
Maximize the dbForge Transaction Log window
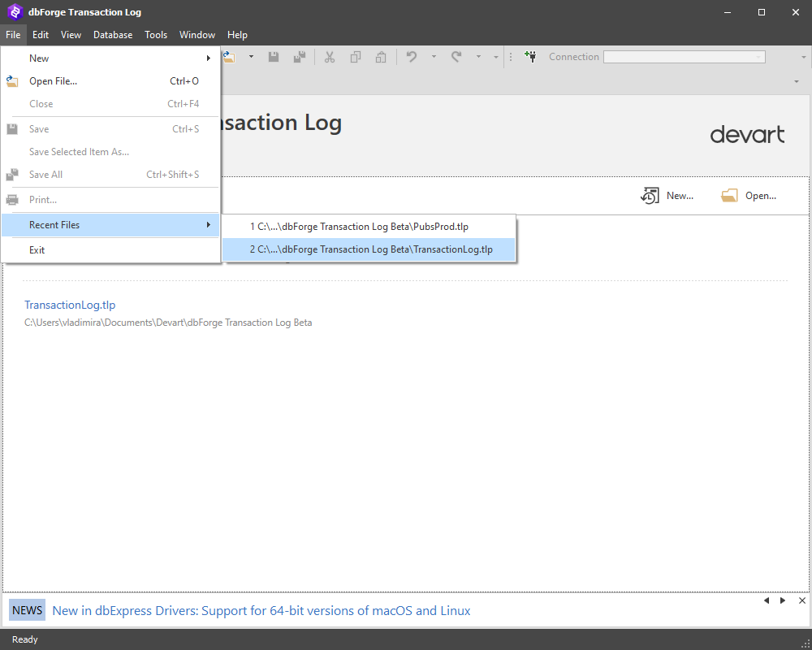(x=762, y=12)
